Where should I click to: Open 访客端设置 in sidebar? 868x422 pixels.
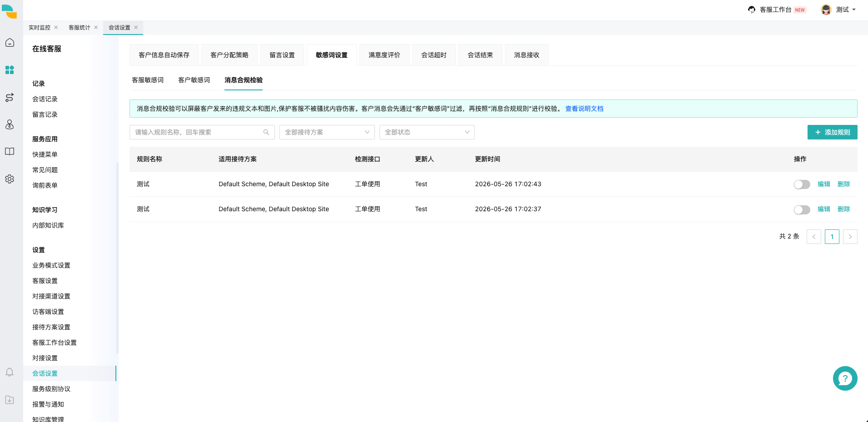(48, 312)
